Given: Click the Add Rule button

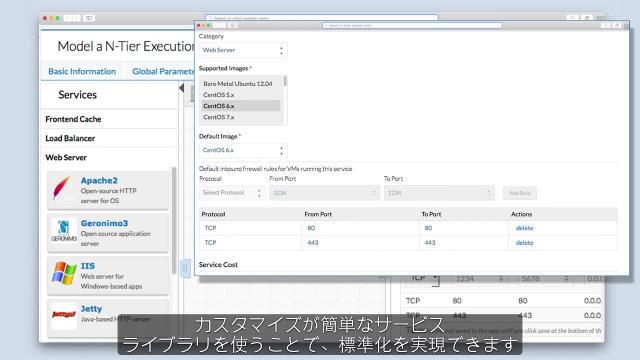Looking at the screenshot, I should 520,193.
